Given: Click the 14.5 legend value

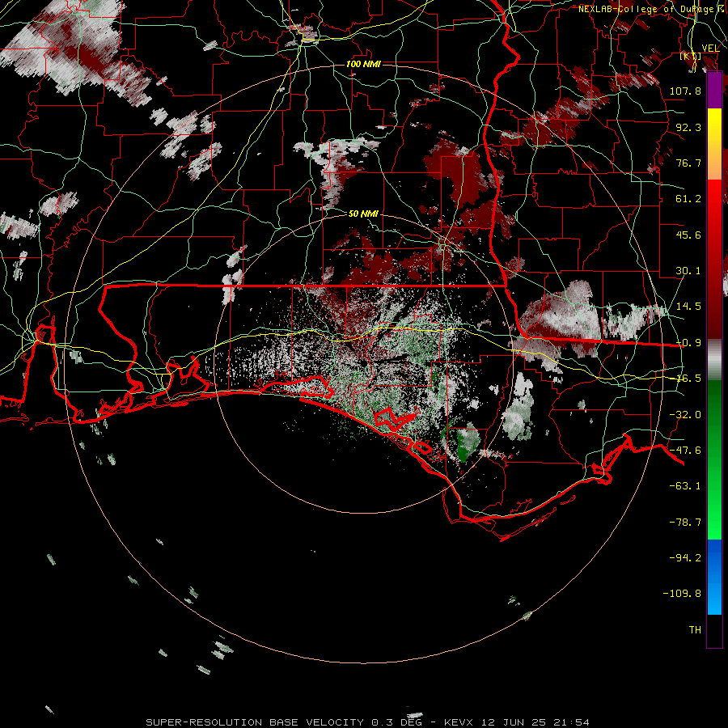Looking at the screenshot, I should click(x=688, y=307).
